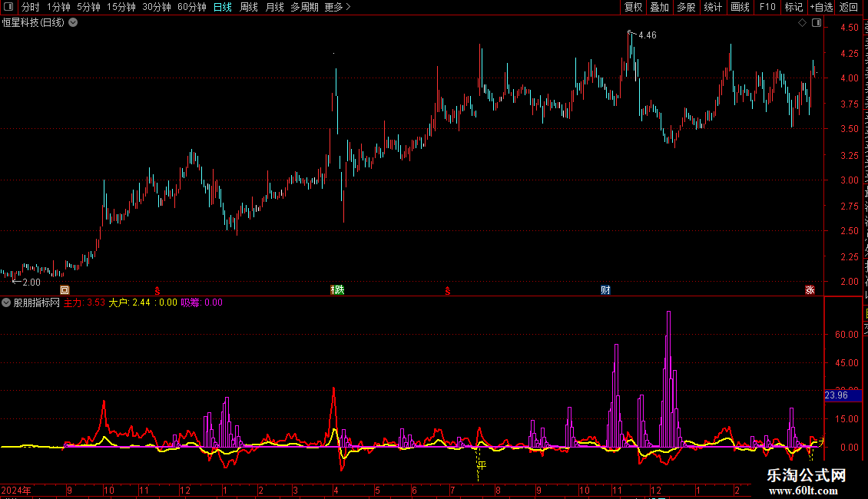Select the 1分钟 period
The image size is (868, 499).
(58, 7)
